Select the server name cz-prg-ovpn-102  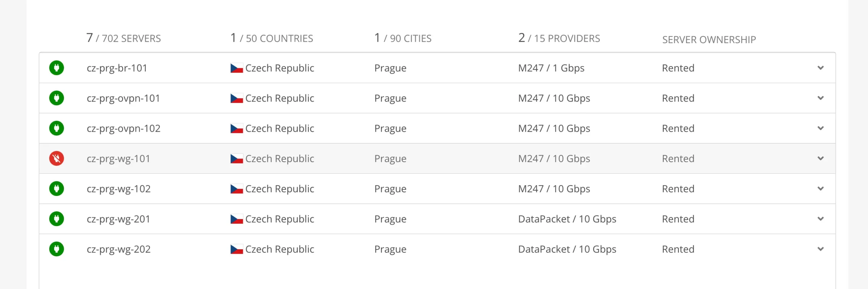(124, 128)
